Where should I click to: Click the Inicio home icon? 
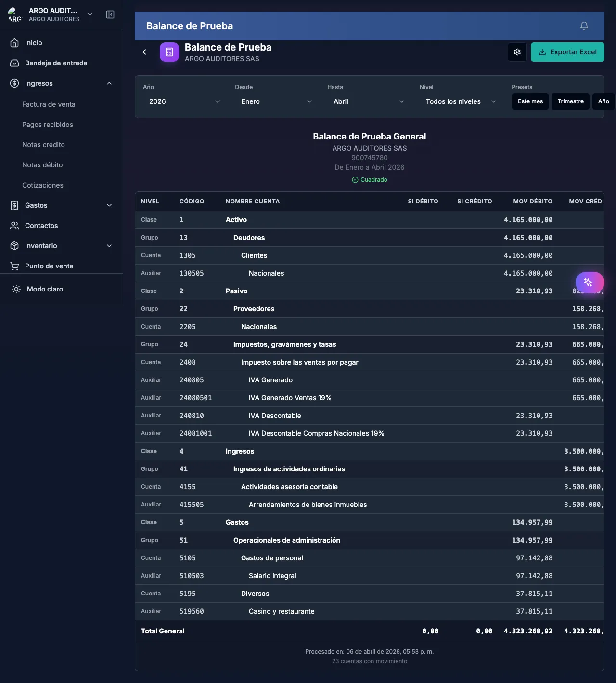pos(15,43)
